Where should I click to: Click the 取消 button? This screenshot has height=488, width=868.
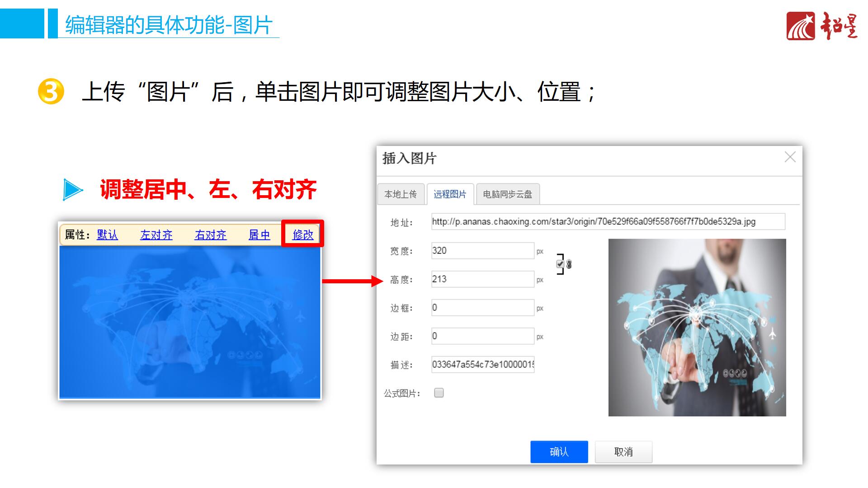pos(623,452)
